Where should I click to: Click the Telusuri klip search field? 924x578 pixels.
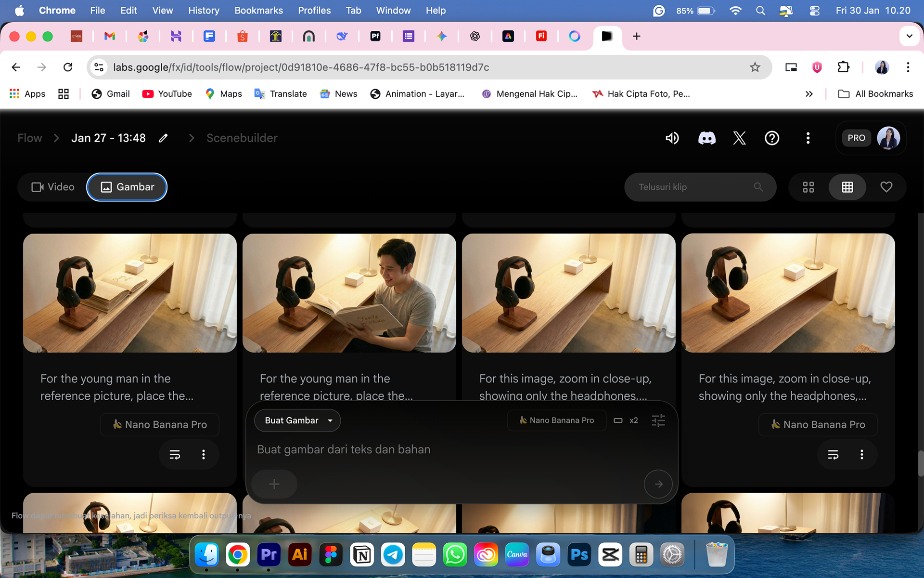(693, 187)
